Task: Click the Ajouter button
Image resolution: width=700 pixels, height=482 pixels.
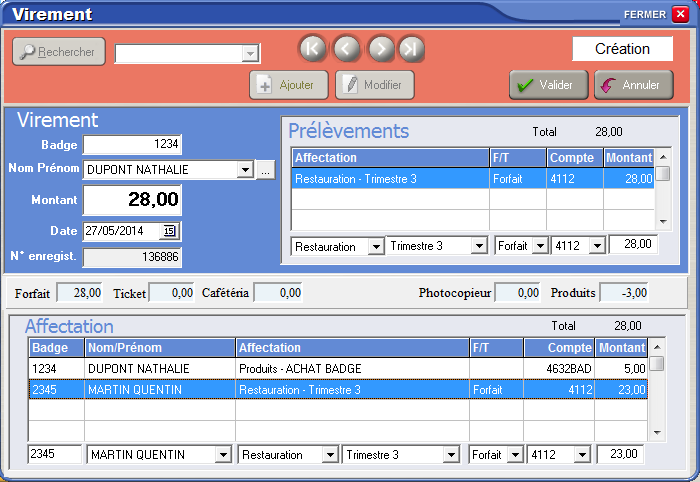Action: click(x=289, y=85)
